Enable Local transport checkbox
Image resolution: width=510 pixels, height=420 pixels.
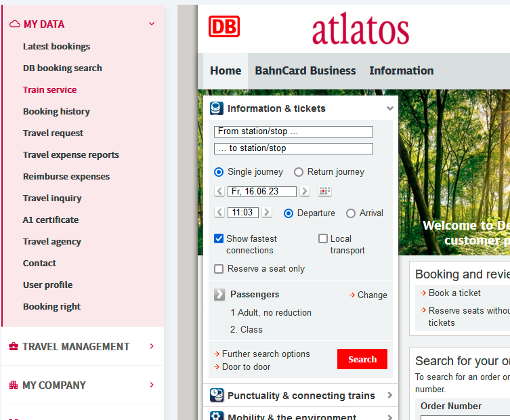(x=323, y=238)
